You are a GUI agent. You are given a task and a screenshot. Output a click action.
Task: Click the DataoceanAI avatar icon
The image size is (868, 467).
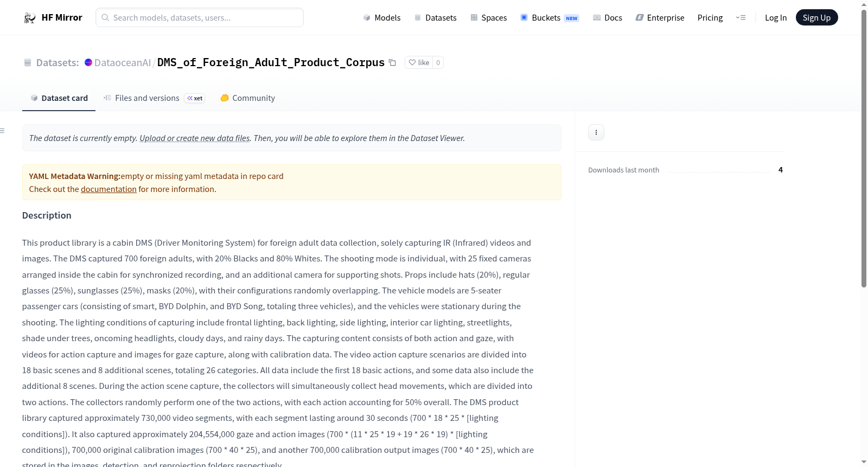88,62
